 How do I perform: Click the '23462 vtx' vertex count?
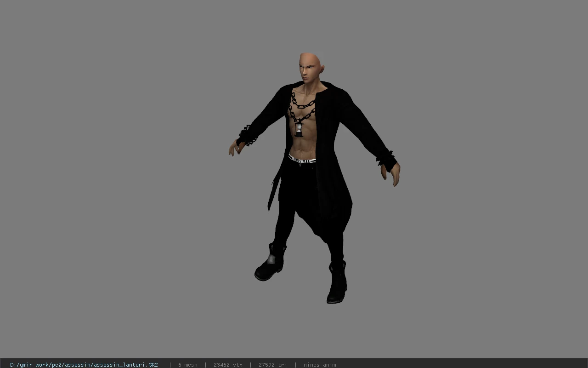point(228,365)
